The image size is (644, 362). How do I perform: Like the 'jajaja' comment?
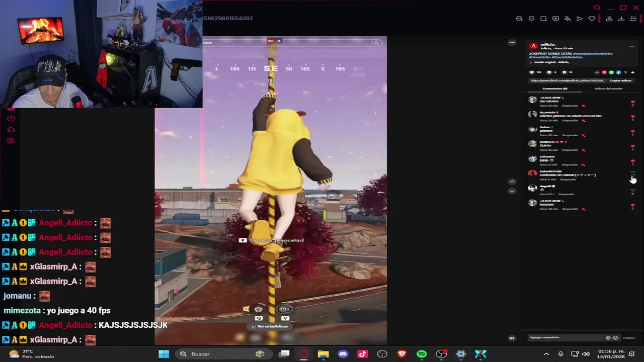click(x=633, y=160)
